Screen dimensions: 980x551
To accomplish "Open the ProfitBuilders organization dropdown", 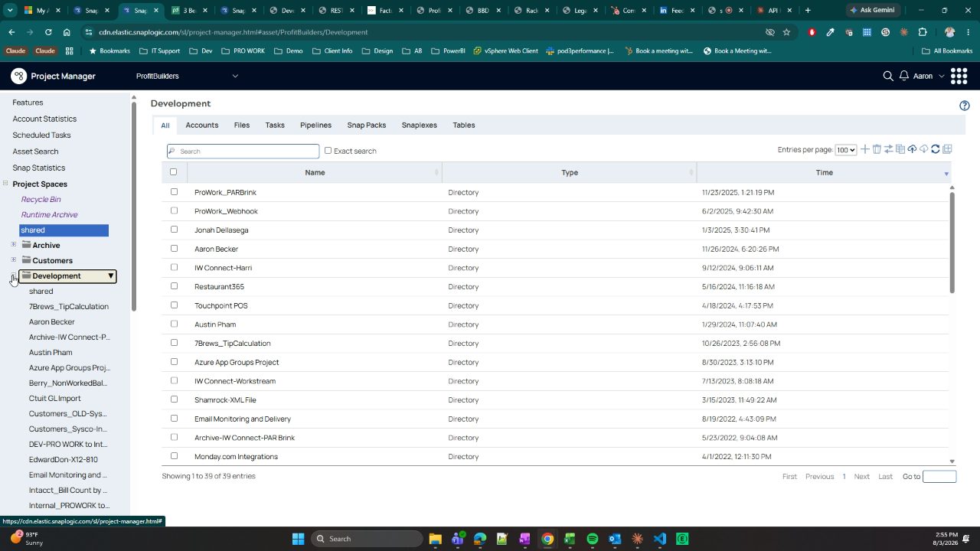I will click(x=187, y=76).
